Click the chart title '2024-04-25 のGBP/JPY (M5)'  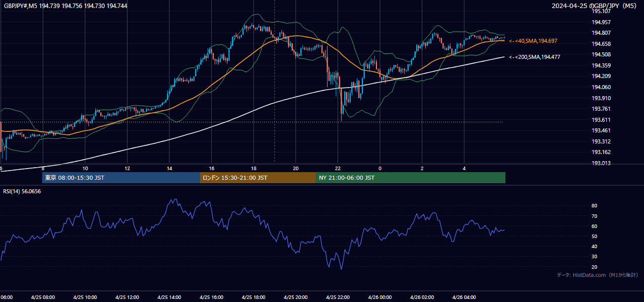[x=595, y=6]
